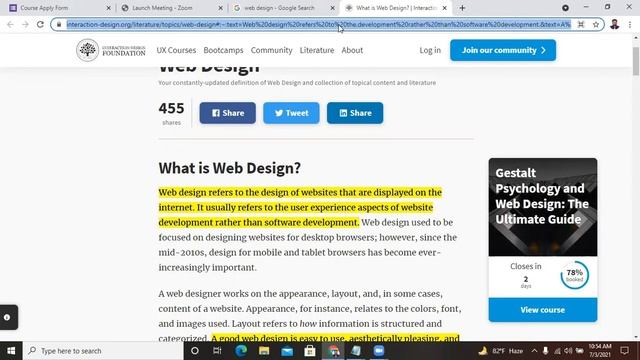Click the taskbar clock showing 10:54 AM
Screen dimensions: 640x360
(x=600, y=351)
